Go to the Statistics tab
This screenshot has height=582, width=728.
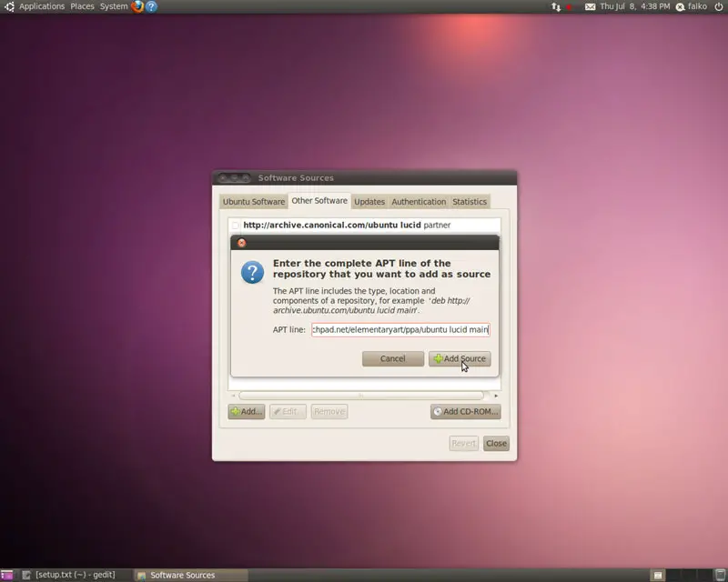[470, 201]
